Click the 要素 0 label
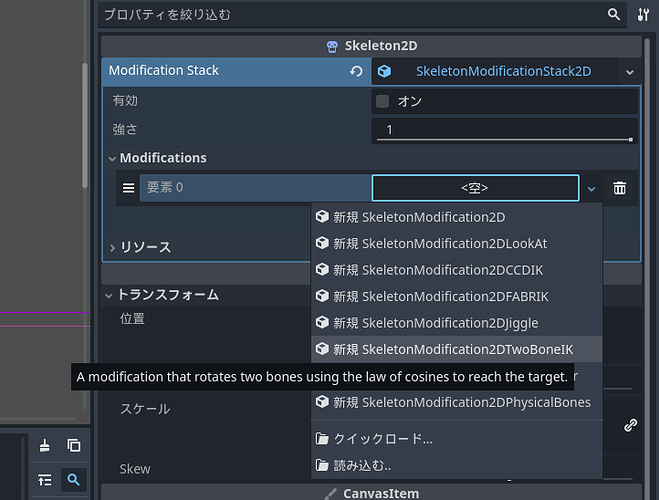Image resolution: width=659 pixels, height=500 pixels. click(x=165, y=187)
